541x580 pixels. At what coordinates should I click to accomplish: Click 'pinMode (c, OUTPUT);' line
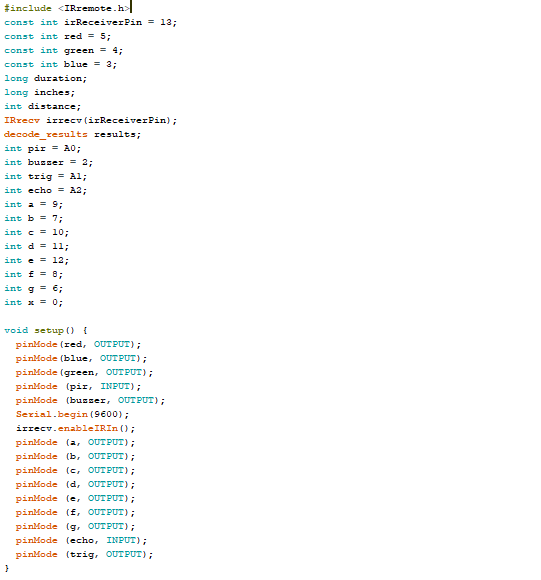click(x=75, y=471)
